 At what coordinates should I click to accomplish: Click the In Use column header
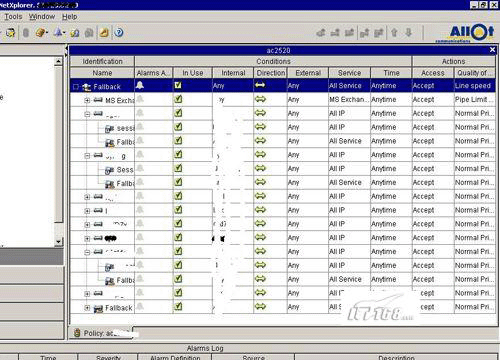pos(193,73)
